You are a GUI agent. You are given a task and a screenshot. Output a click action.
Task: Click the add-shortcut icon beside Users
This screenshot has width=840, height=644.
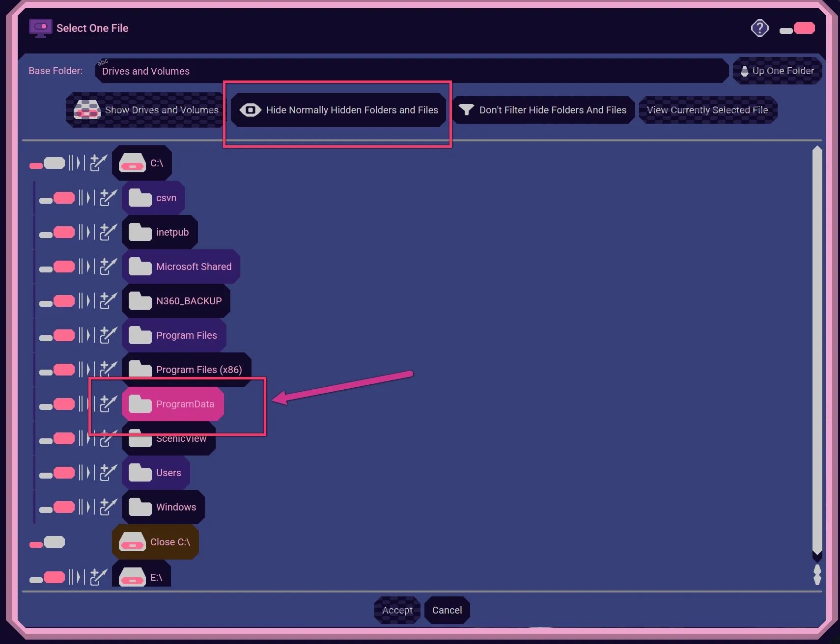tap(109, 473)
